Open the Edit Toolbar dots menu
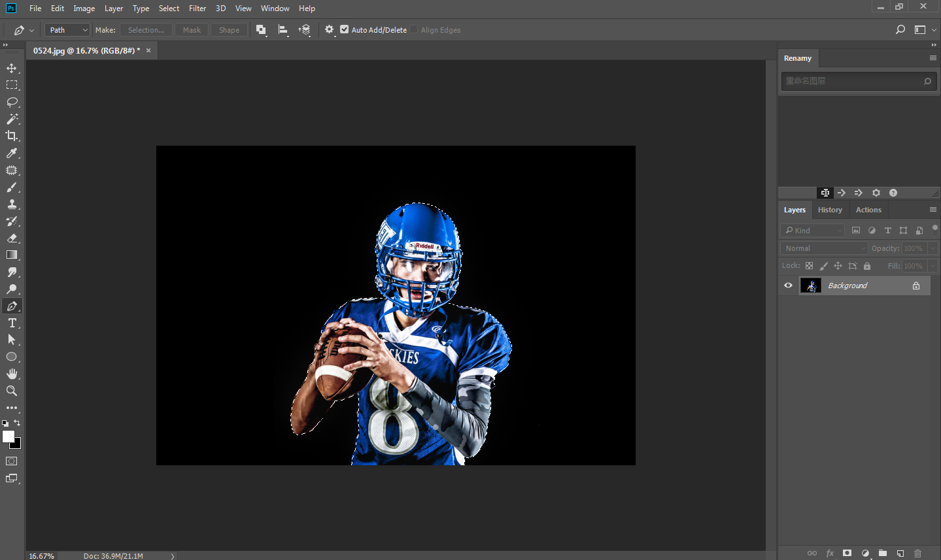Image resolution: width=941 pixels, height=560 pixels. [12, 408]
